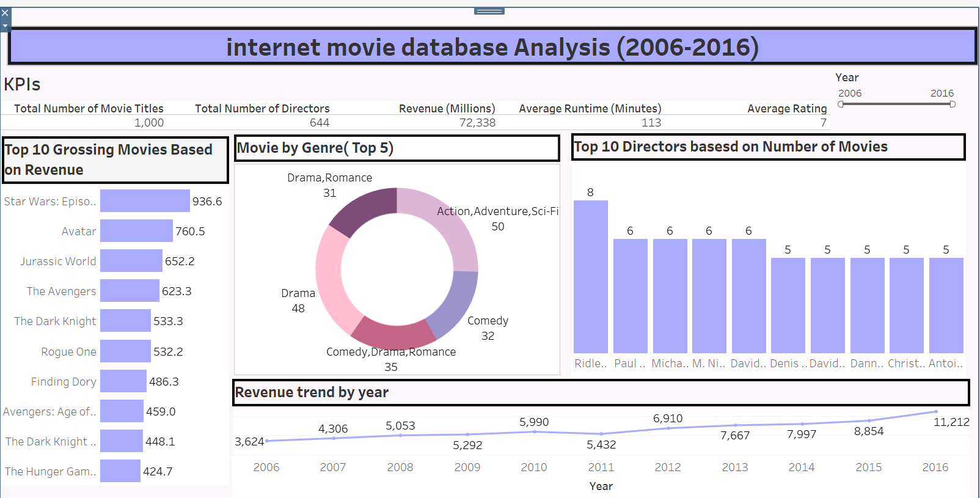This screenshot has width=980, height=498.
Task: Open the dashboard object's dropdown arrow menu
Action: [5, 26]
